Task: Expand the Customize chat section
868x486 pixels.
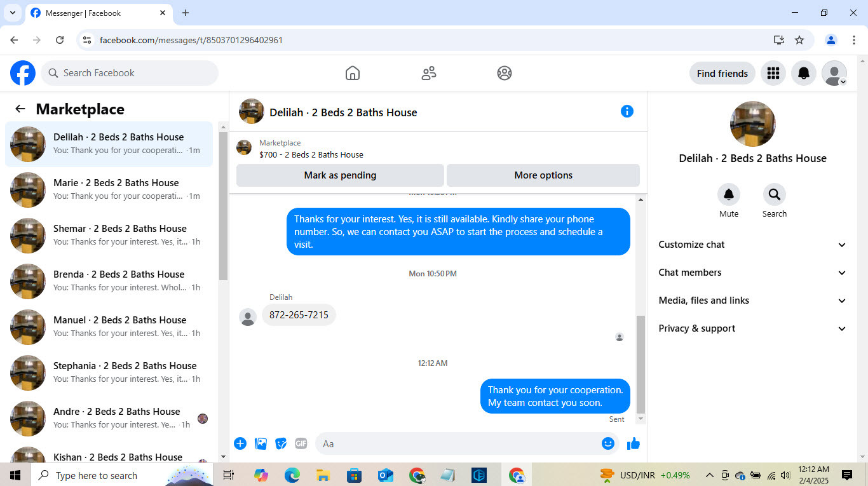Action: (x=753, y=245)
